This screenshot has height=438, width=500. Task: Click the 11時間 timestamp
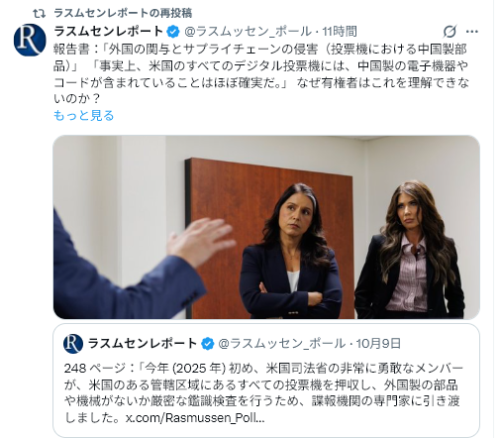point(340,32)
